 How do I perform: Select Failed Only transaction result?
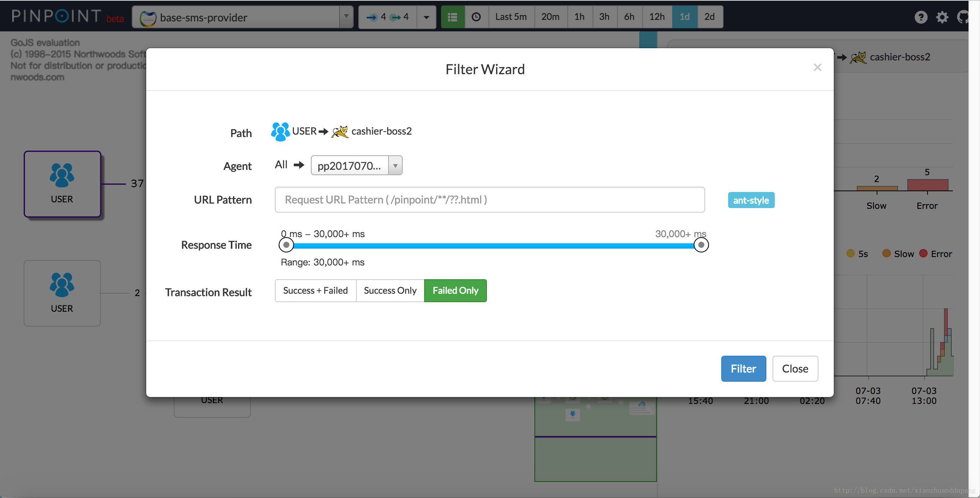tap(455, 290)
